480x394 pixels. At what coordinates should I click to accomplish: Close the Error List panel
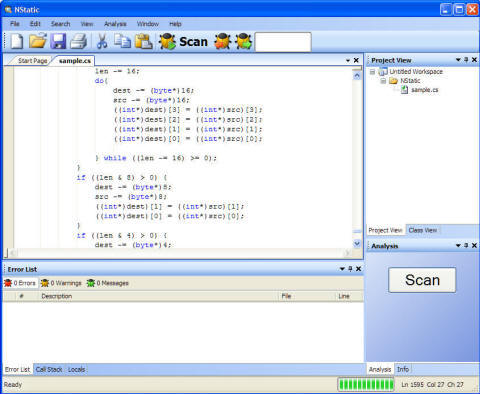(x=358, y=269)
